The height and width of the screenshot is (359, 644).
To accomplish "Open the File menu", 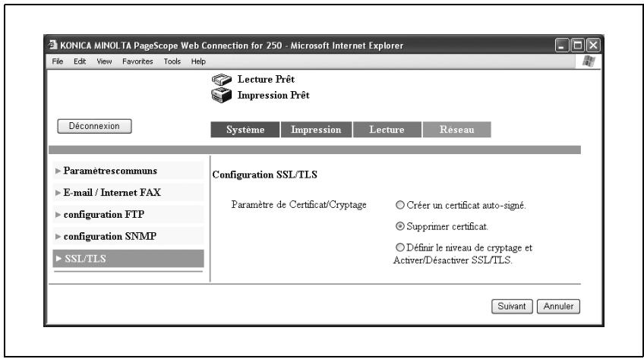I will point(58,61).
